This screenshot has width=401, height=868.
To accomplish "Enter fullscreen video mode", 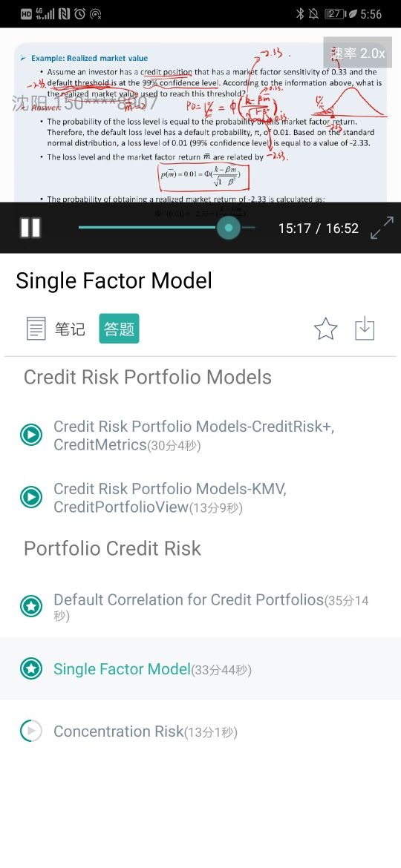I will tap(382, 228).
